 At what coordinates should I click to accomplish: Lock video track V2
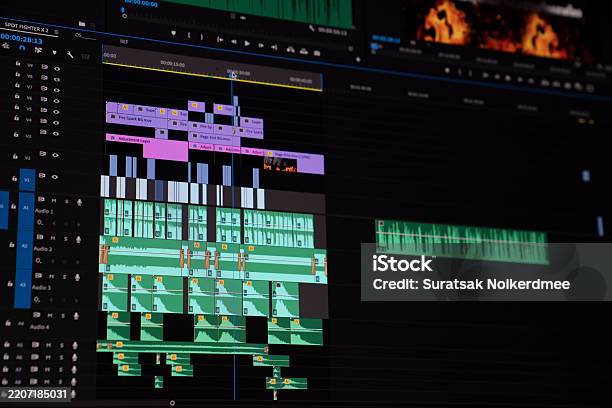(15, 156)
